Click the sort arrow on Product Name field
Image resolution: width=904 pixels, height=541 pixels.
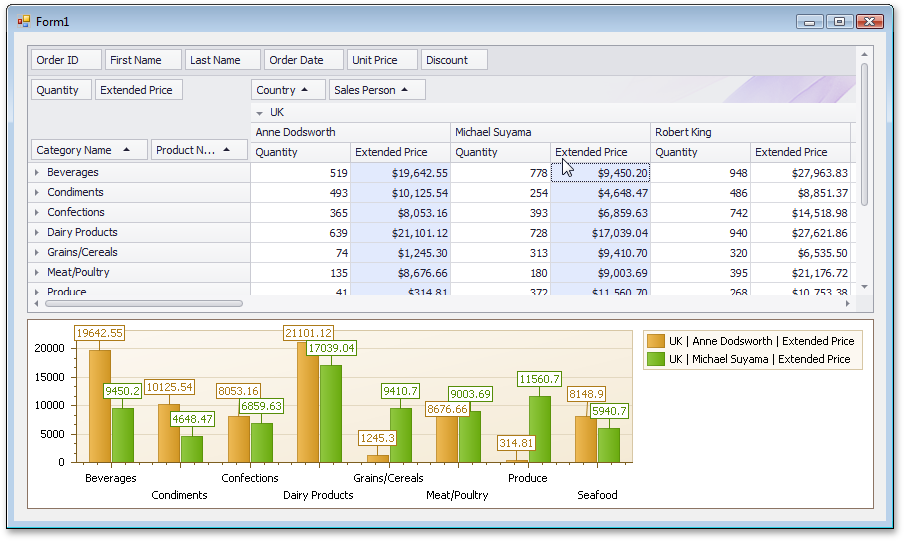[x=227, y=149]
